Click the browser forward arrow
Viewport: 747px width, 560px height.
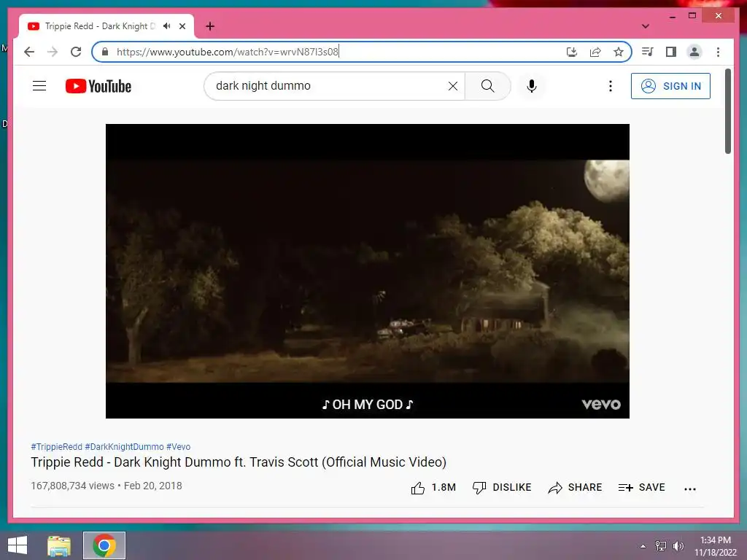click(53, 52)
